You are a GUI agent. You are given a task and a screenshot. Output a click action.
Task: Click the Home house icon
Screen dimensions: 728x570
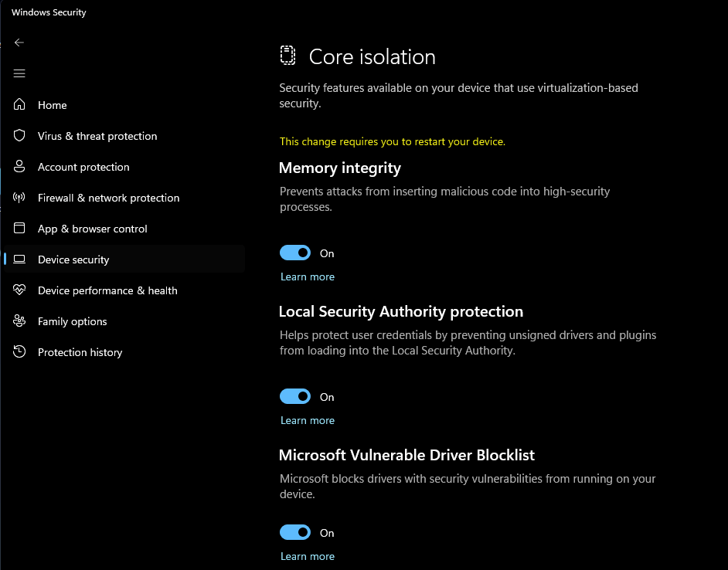pos(20,105)
